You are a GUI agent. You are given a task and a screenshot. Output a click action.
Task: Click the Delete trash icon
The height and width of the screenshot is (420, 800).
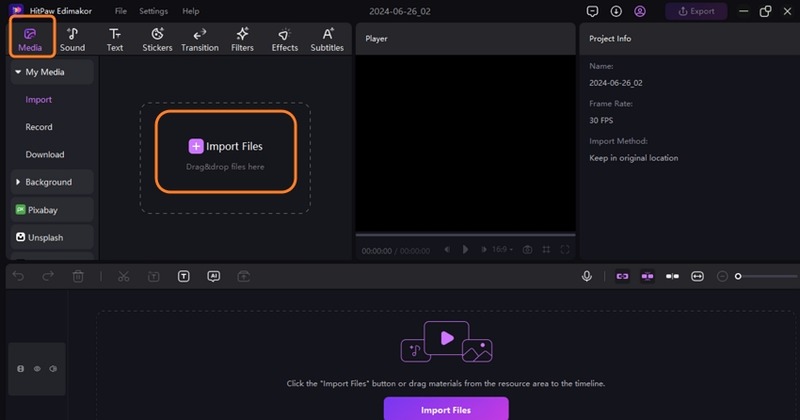[78, 276]
